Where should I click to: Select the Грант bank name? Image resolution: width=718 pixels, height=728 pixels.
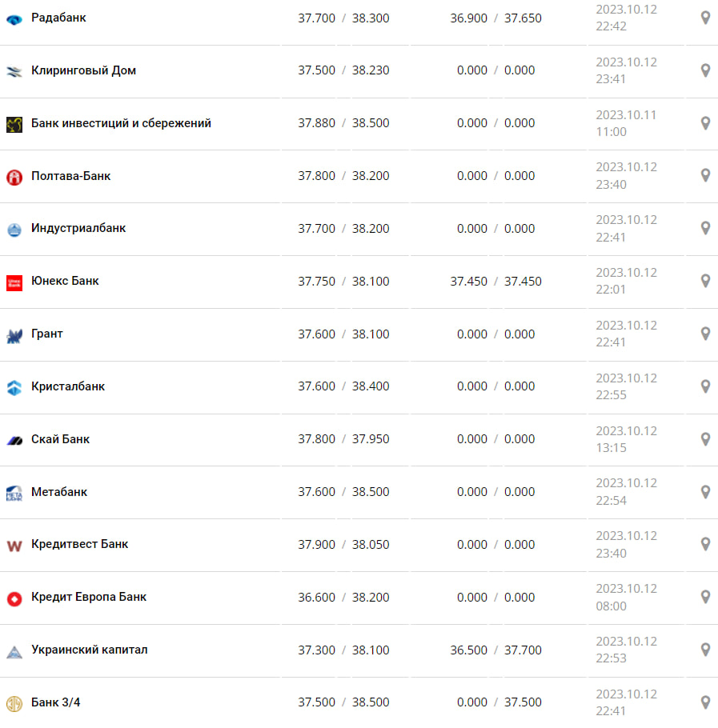pyautogui.click(x=47, y=334)
